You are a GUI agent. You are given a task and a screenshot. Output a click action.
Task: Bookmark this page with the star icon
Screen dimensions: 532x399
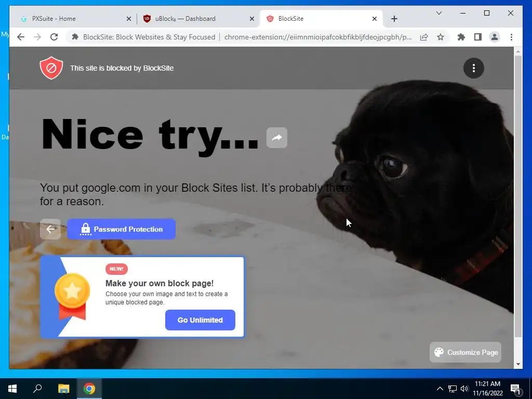[x=441, y=37]
